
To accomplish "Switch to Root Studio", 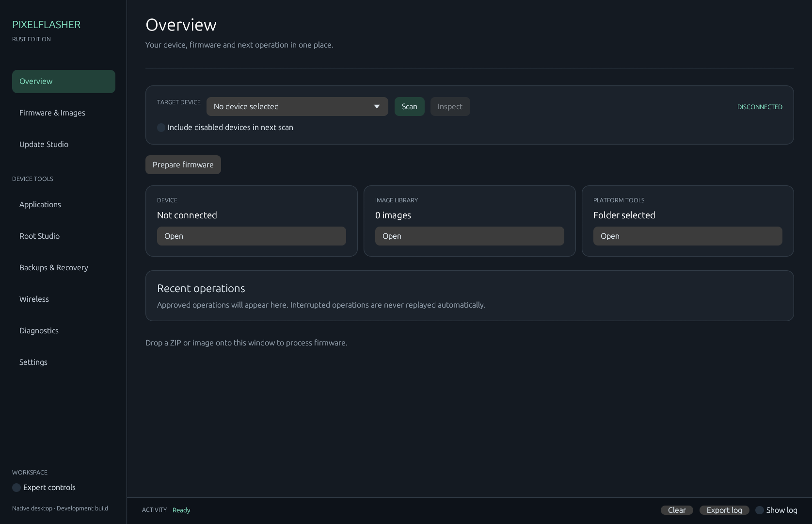I will point(64,236).
